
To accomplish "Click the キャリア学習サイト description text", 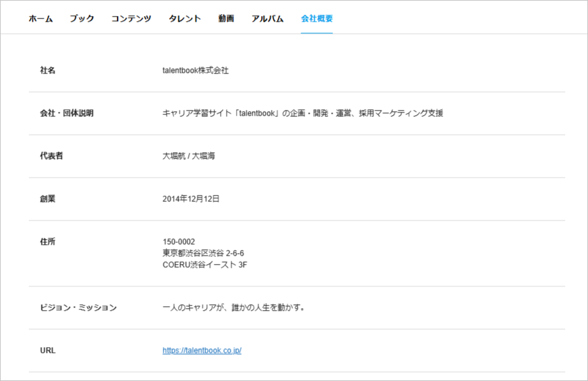I will click(303, 113).
